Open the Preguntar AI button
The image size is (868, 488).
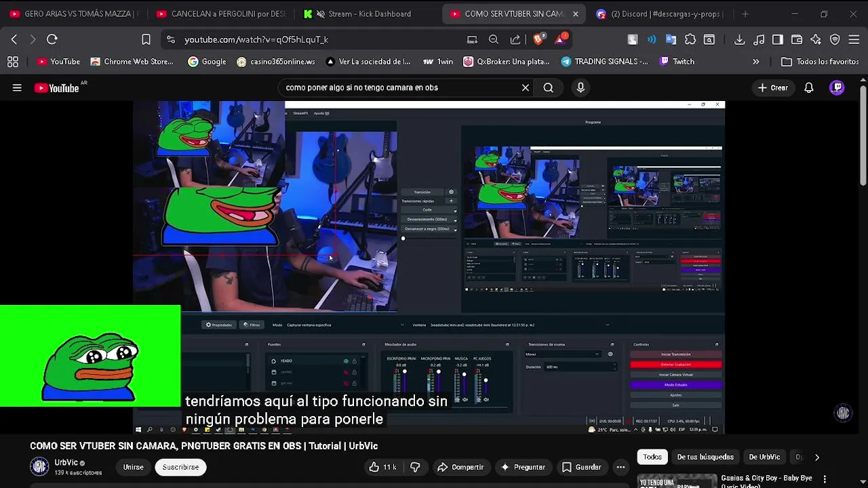pos(523,467)
